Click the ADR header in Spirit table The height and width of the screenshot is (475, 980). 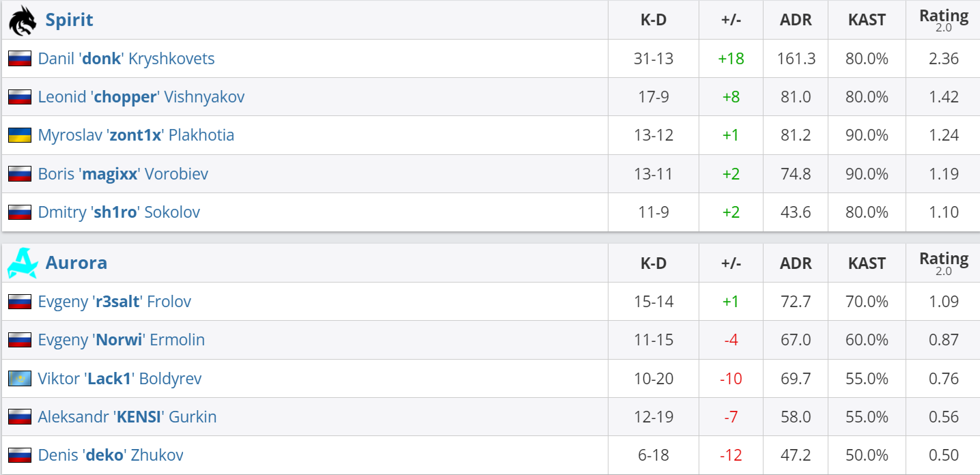tap(796, 20)
